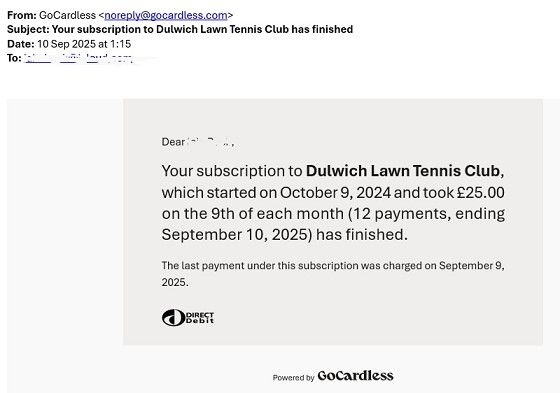The width and height of the screenshot is (560, 393).
Task: Select the 'Powered by' footer text
Action: (293, 378)
